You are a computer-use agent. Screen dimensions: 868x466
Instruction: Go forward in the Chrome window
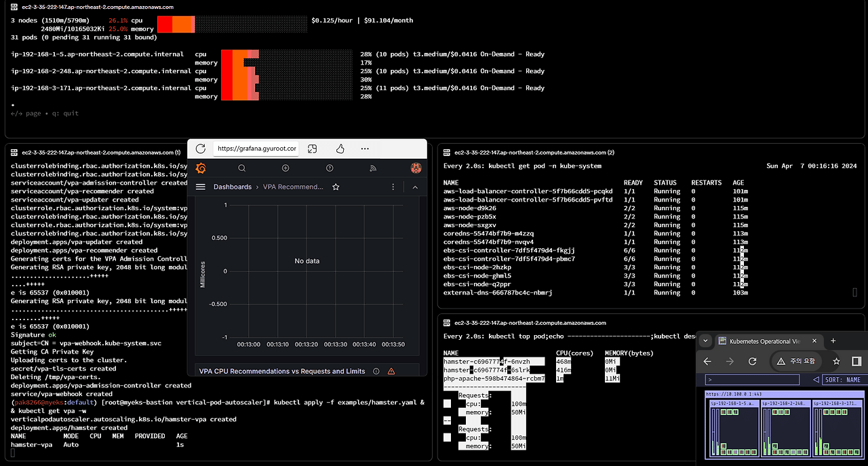pos(730,362)
